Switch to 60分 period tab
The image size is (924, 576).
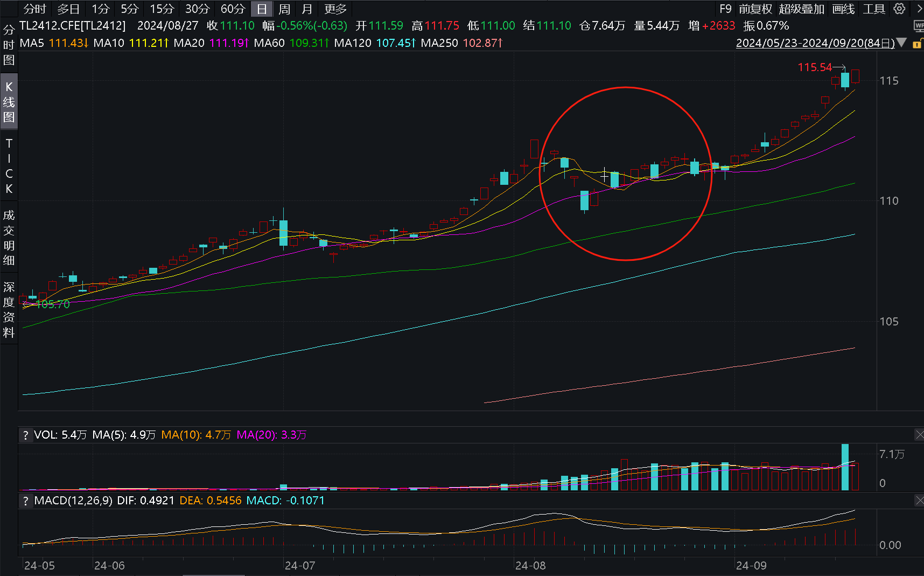pos(233,9)
